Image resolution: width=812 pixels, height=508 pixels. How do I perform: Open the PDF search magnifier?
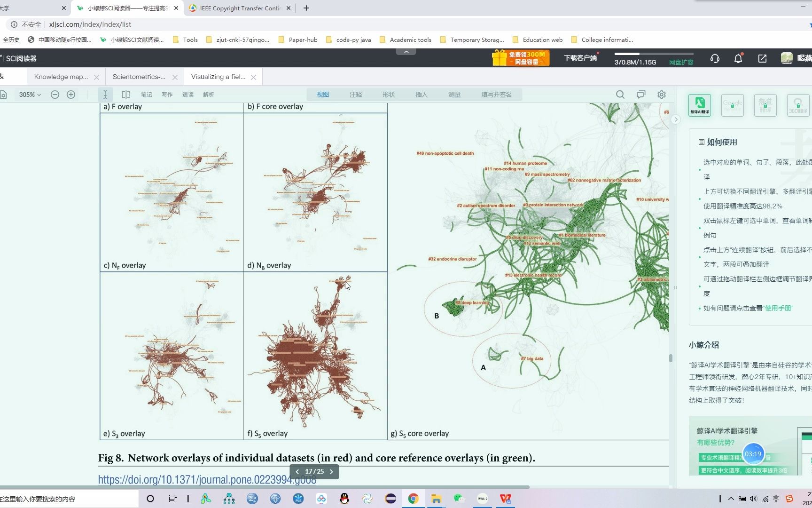pos(620,95)
